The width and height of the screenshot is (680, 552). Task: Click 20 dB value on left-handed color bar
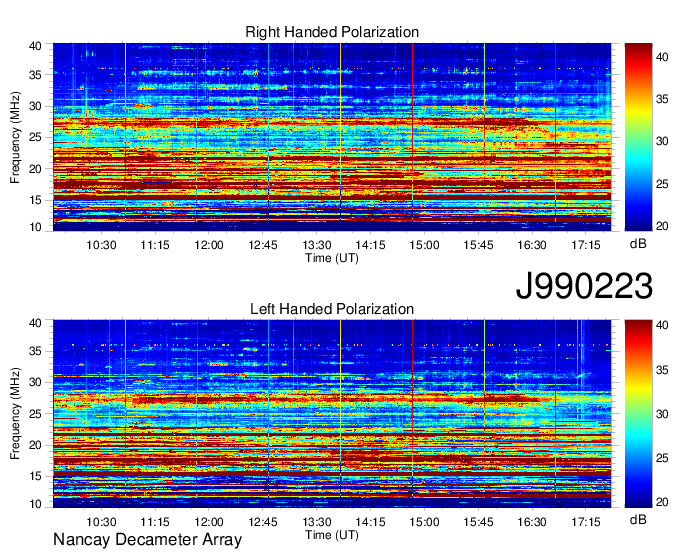pyautogui.click(x=662, y=502)
